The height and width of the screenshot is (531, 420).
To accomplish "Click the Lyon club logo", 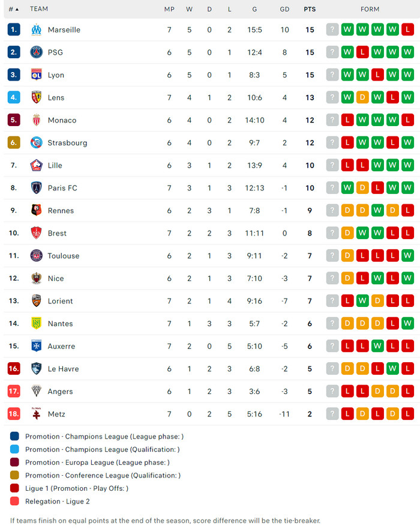I will (x=37, y=74).
